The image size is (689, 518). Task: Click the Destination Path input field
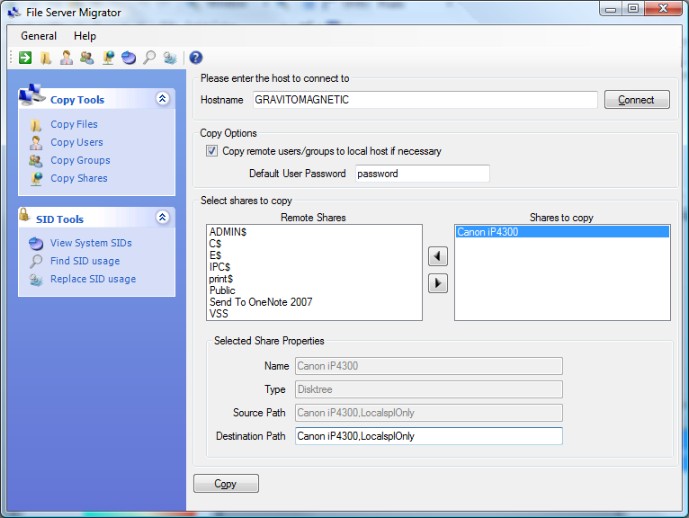coord(428,436)
